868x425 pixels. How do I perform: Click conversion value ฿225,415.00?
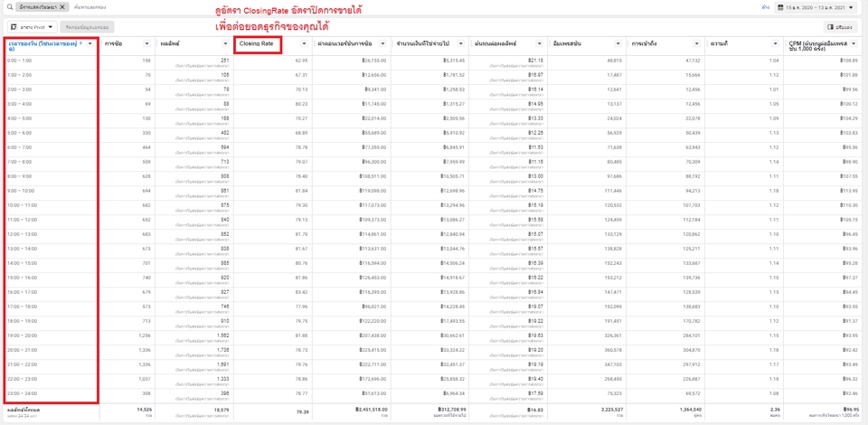373,350
